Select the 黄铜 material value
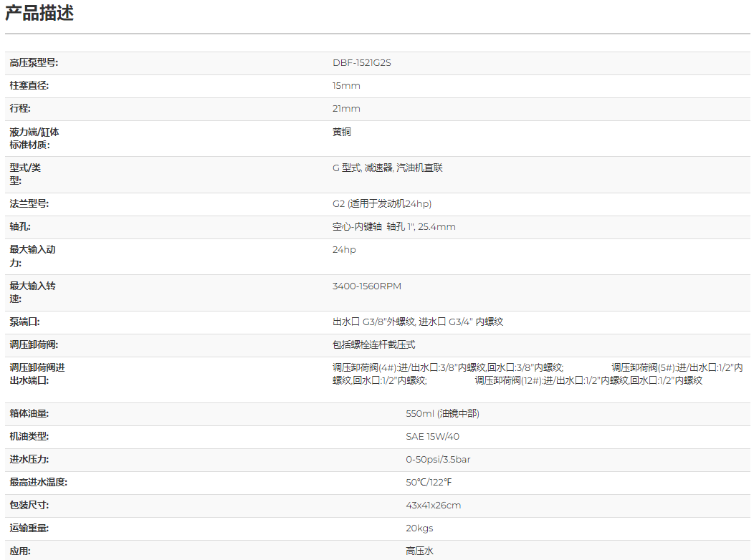The width and height of the screenshot is (754, 560). [x=342, y=132]
